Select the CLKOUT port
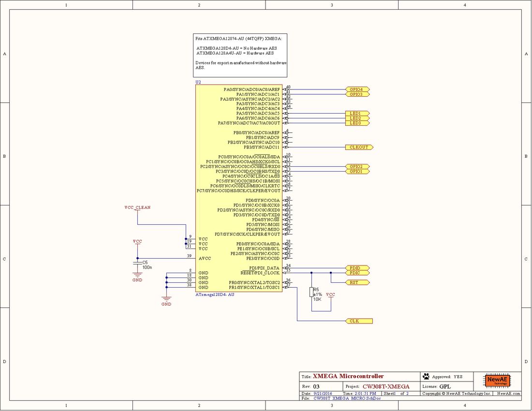 [x=358, y=147]
